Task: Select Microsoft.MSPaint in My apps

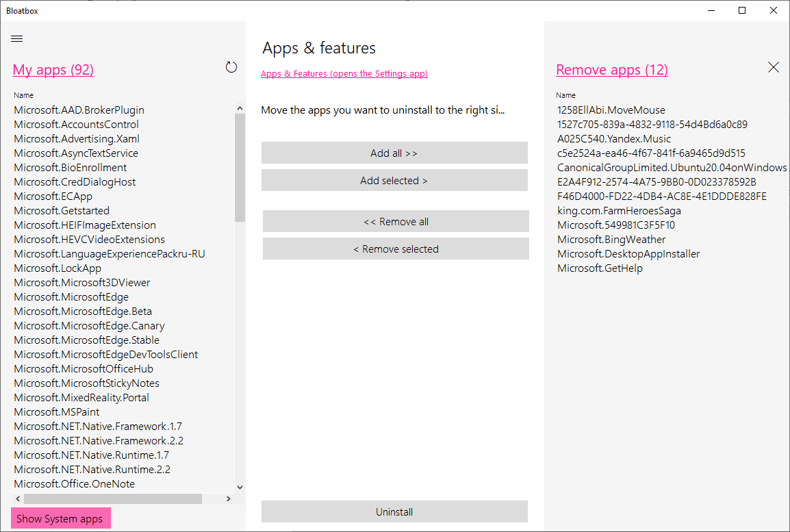Action: pyautogui.click(x=57, y=412)
